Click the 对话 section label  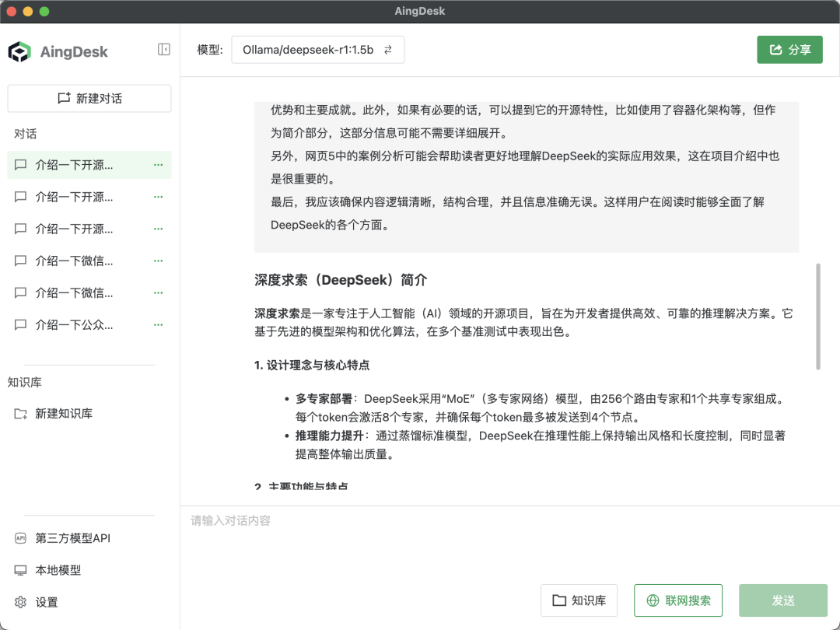(x=25, y=134)
